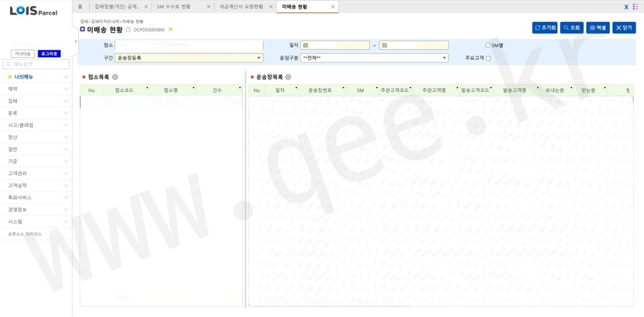644x317 pixels.
Task: Open settings gear for 점소목록 grid
Action: click(114, 77)
